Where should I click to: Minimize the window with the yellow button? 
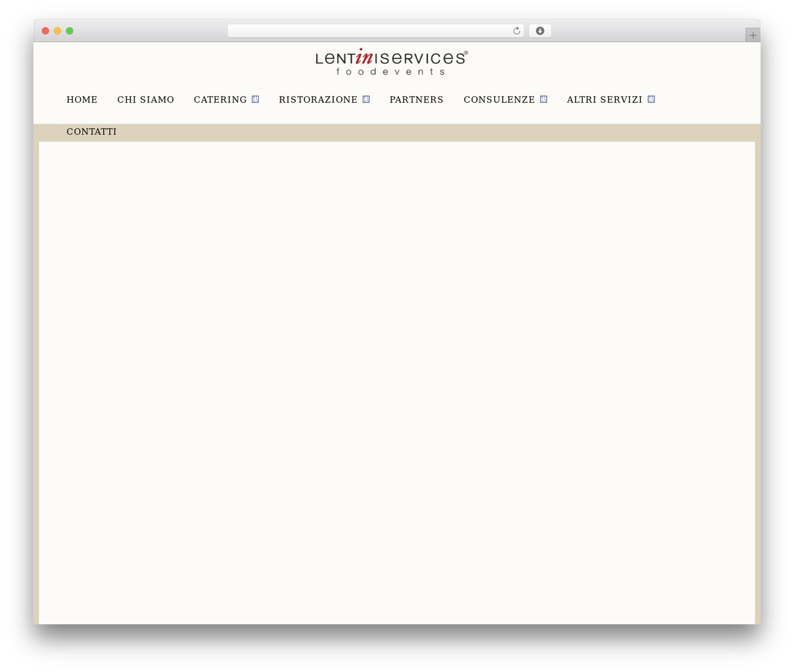(x=58, y=31)
